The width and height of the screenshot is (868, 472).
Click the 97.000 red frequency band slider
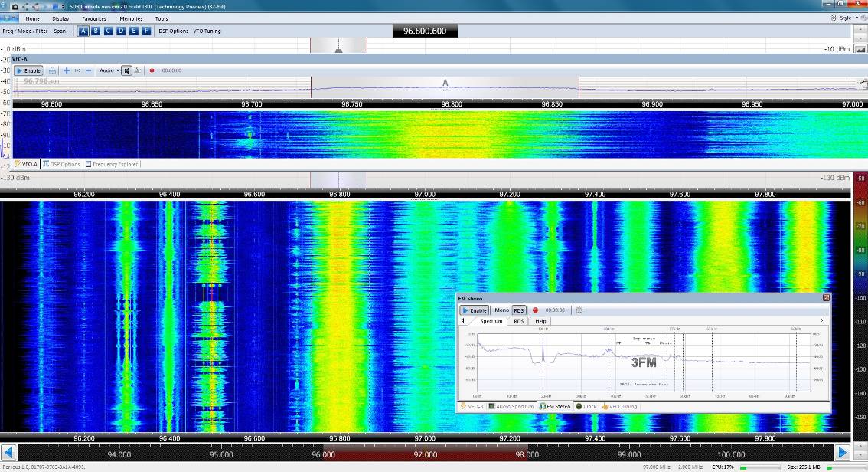coord(425,454)
